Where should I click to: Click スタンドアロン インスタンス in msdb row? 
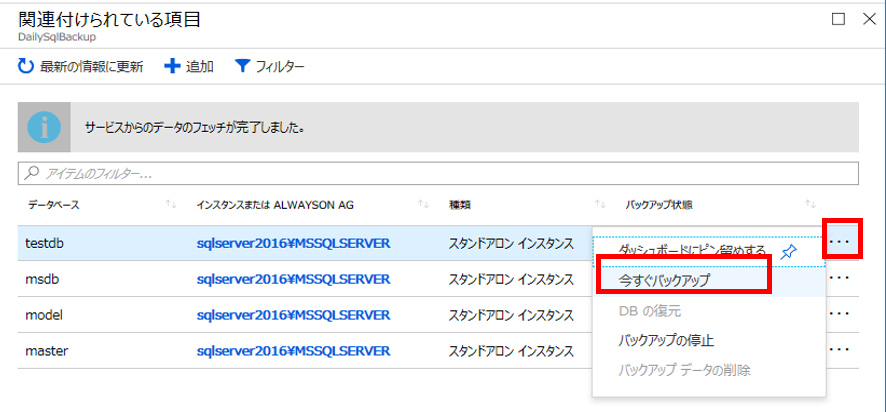click(x=511, y=279)
